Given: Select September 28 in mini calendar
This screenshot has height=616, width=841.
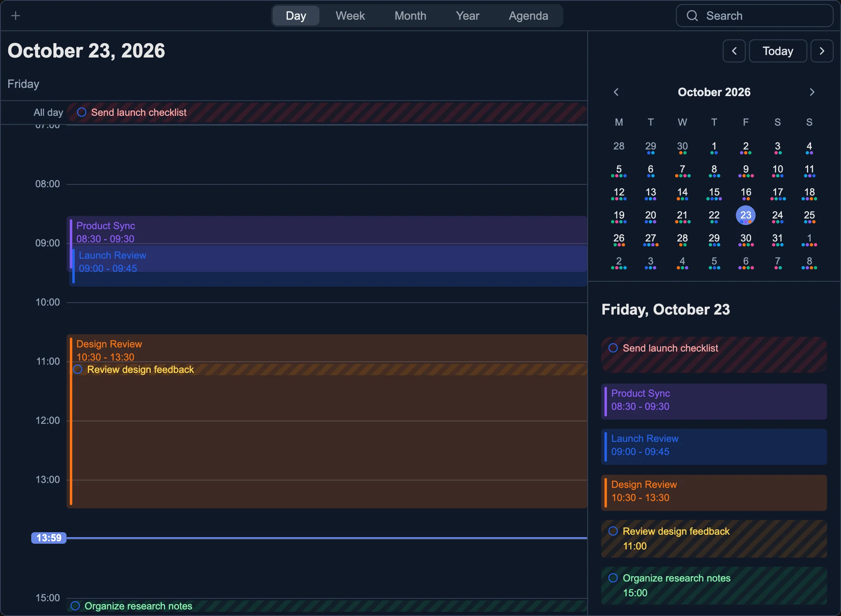Looking at the screenshot, I should pos(619,147).
